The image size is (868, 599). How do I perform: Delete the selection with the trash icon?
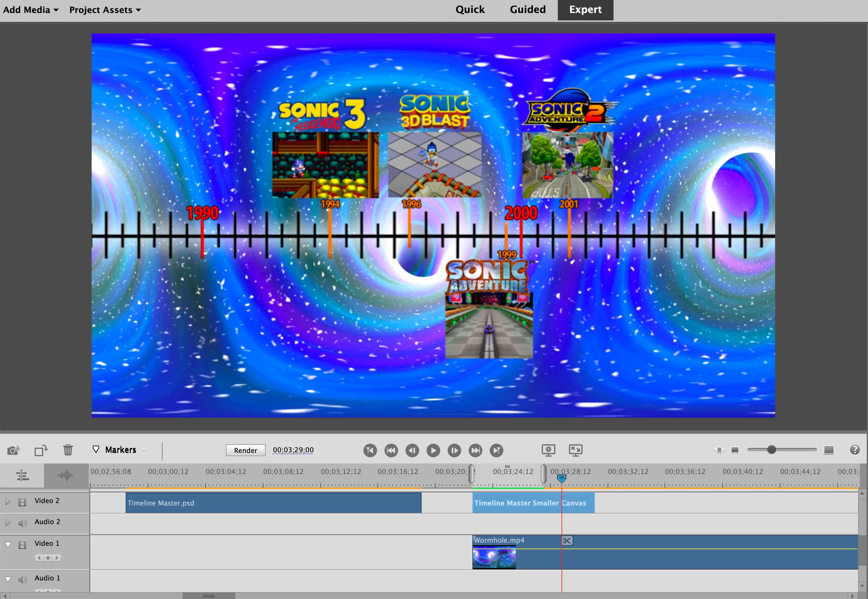coord(68,450)
